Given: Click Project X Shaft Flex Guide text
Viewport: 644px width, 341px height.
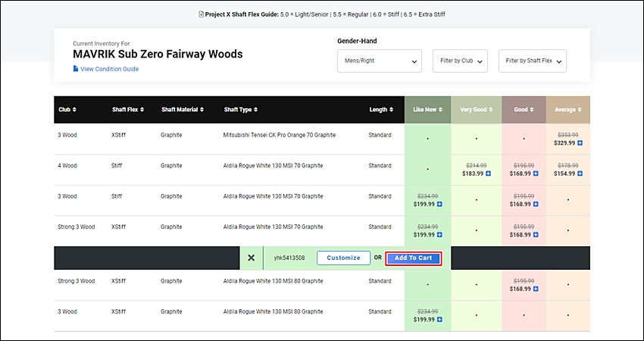Looking at the screenshot, I should 242,14.
